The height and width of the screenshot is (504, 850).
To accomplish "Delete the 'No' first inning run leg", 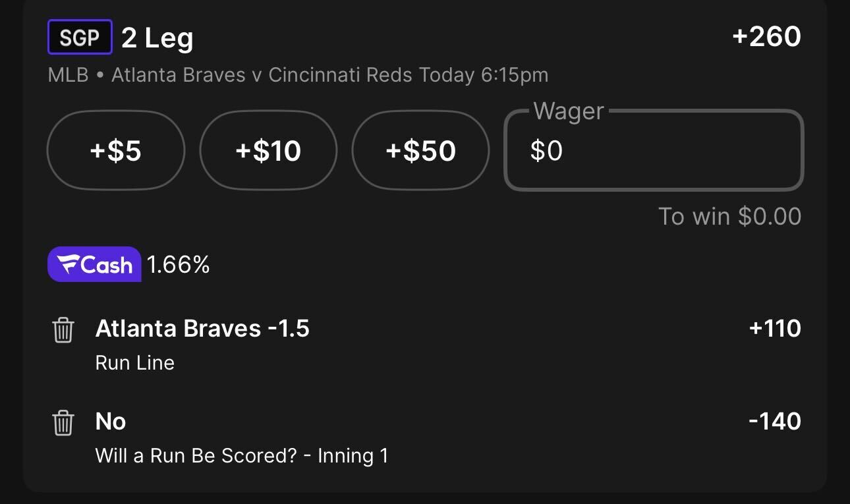I will (63, 423).
